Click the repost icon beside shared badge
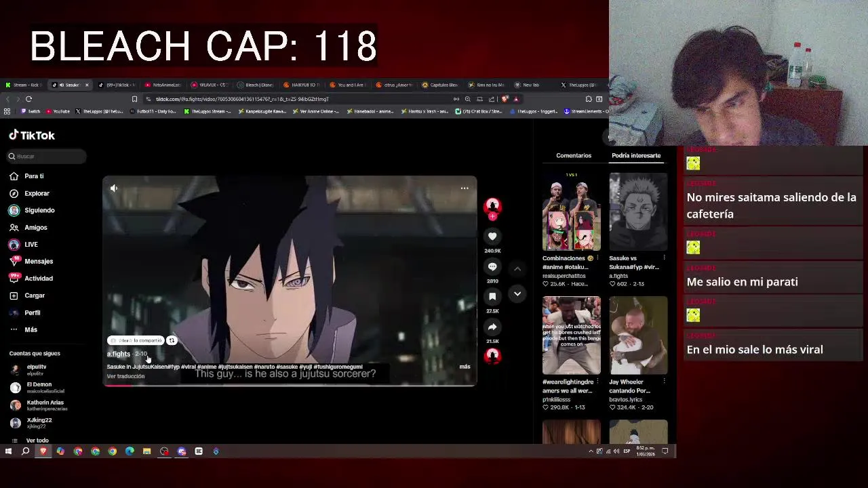 click(172, 340)
